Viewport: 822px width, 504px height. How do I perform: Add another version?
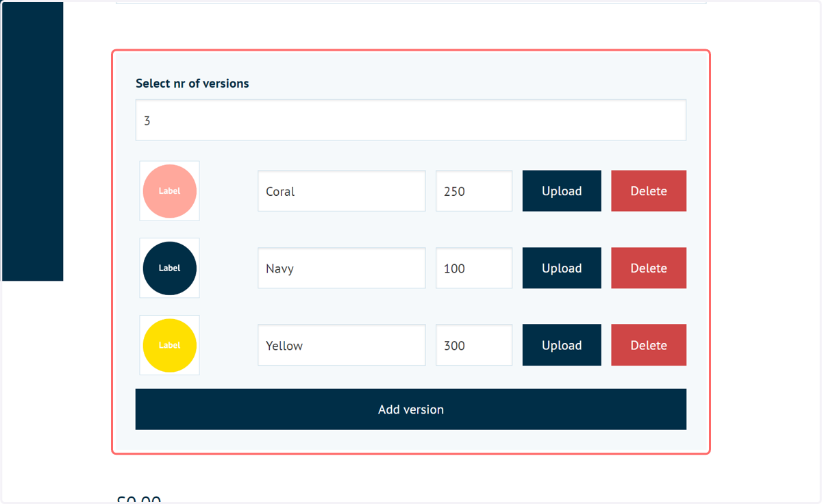pos(411,409)
